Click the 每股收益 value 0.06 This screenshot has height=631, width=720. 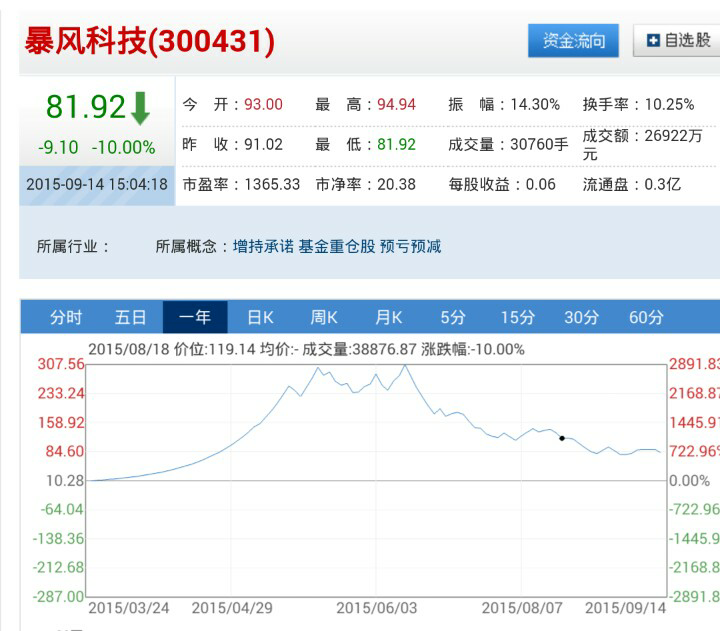[540, 185]
